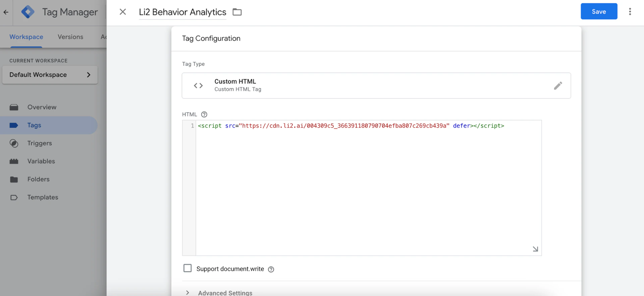Save the tag with the Save button
This screenshot has width=644, height=296.
(599, 11)
